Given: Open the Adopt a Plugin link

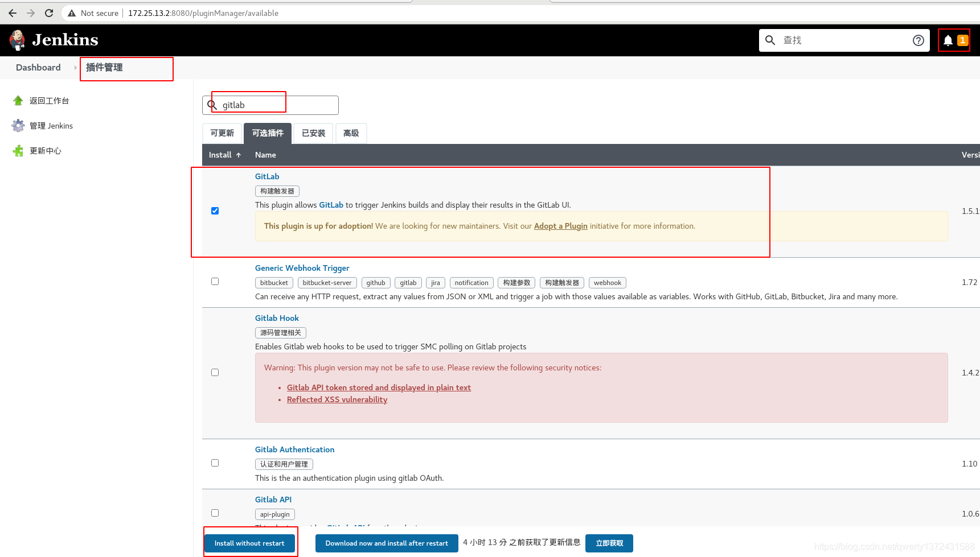Looking at the screenshot, I should coord(560,226).
